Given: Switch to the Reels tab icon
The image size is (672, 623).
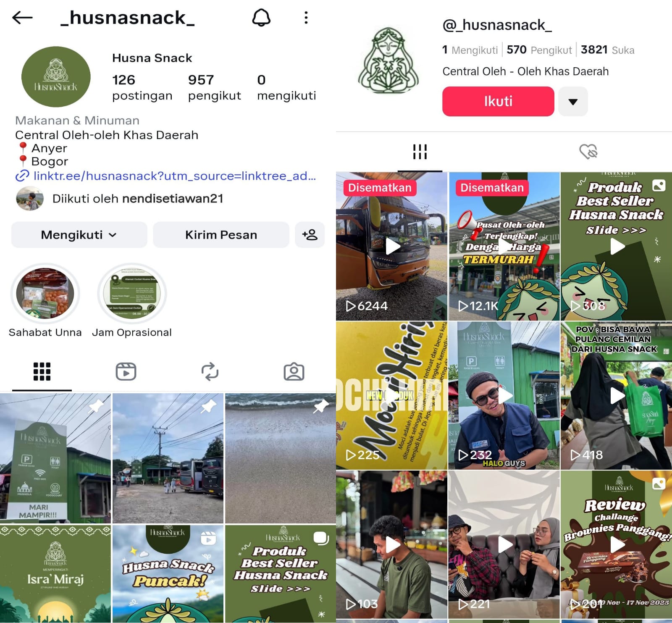Looking at the screenshot, I should point(126,372).
